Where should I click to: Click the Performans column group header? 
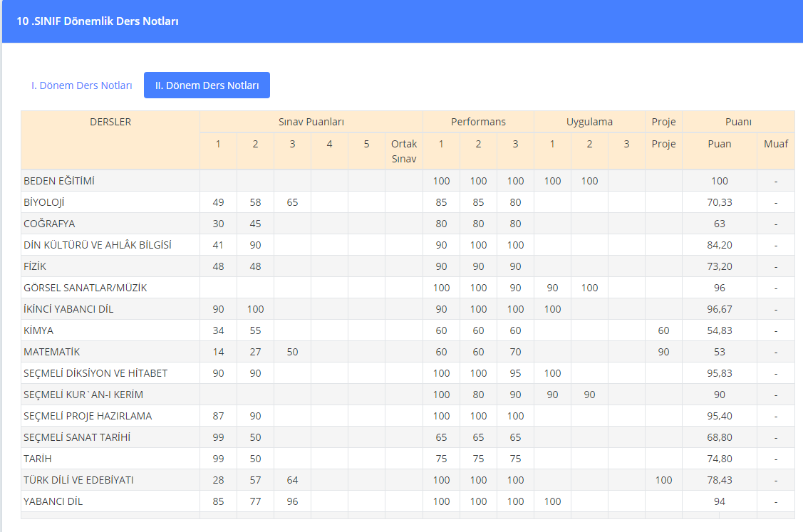point(478,122)
